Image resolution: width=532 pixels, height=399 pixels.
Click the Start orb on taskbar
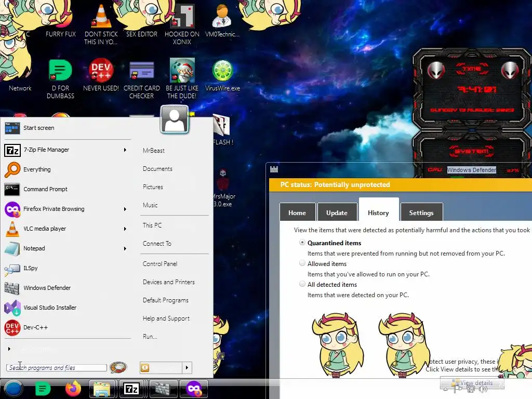tap(14, 389)
